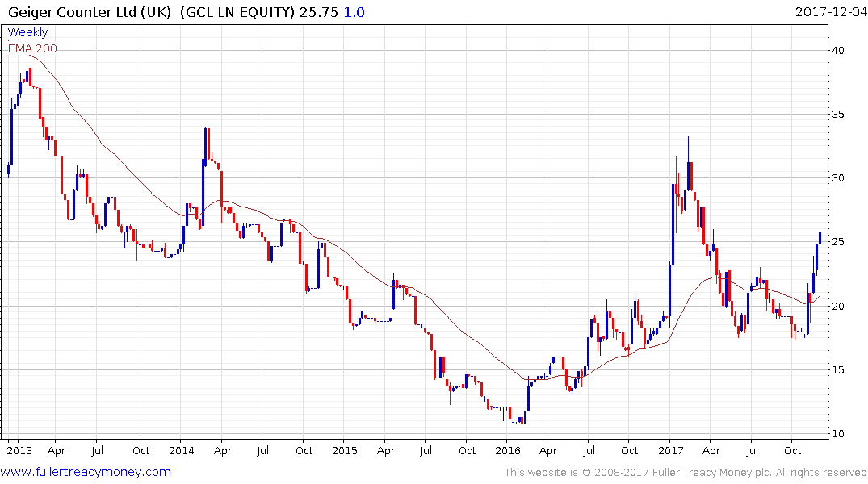Click the 2014 label on time axis
The height and width of the screenshot is (484, 868).
pyautogui.click(x=182, y=450)
